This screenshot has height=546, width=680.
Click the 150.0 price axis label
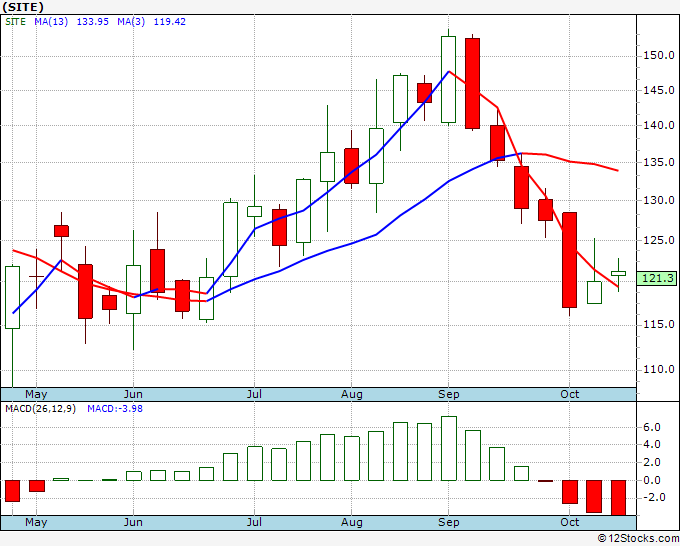[x=659, y=56]
